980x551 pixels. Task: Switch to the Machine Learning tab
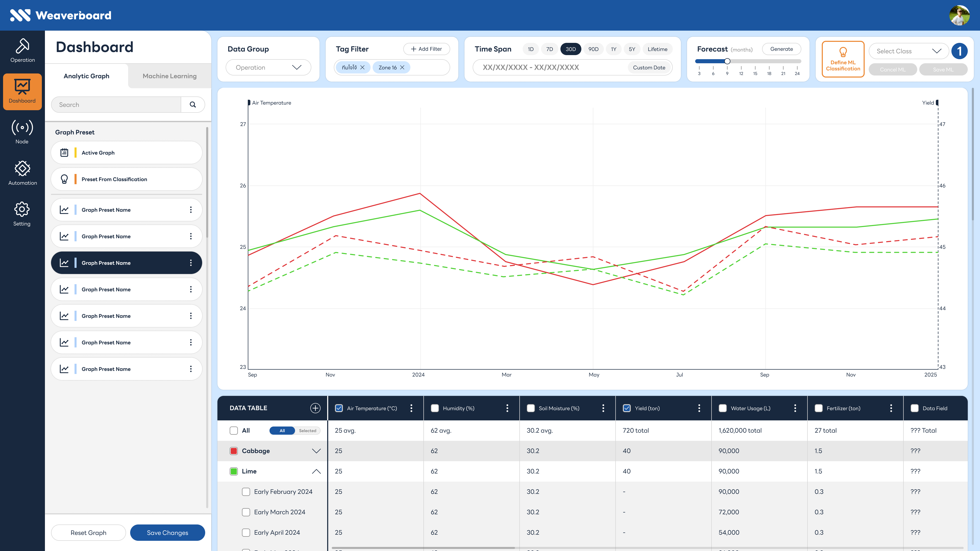[x=169, y=76]
